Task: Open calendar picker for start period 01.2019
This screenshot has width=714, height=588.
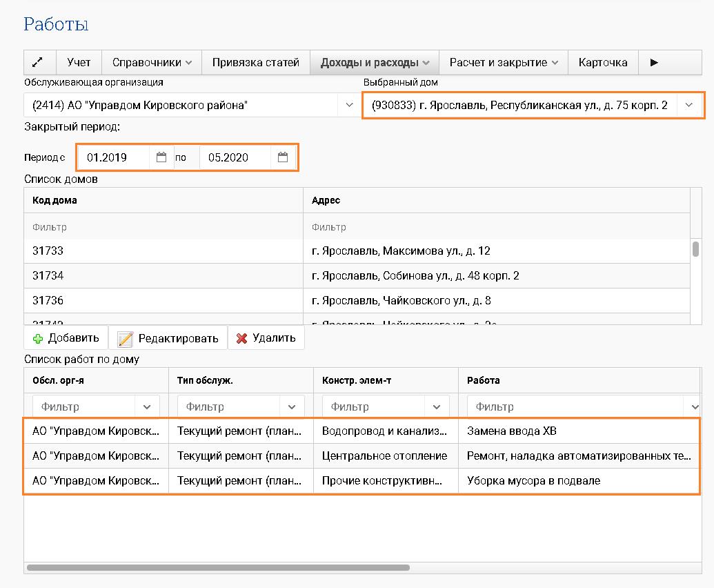Action: click(x=161, y=157)
